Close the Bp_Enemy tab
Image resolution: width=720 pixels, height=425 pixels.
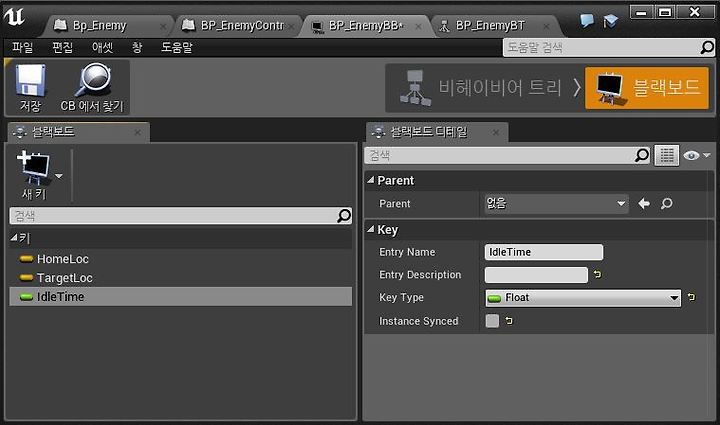tap(163, 27)
